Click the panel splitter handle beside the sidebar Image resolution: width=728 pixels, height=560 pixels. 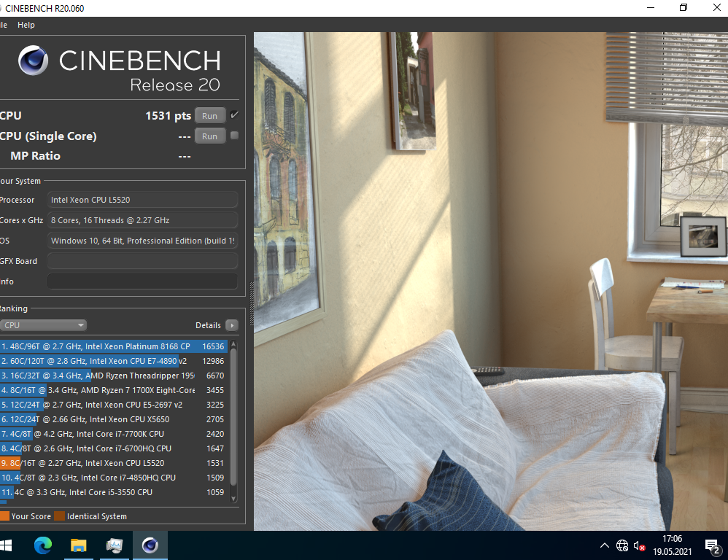pyautogui.click(x=252, y=303)
